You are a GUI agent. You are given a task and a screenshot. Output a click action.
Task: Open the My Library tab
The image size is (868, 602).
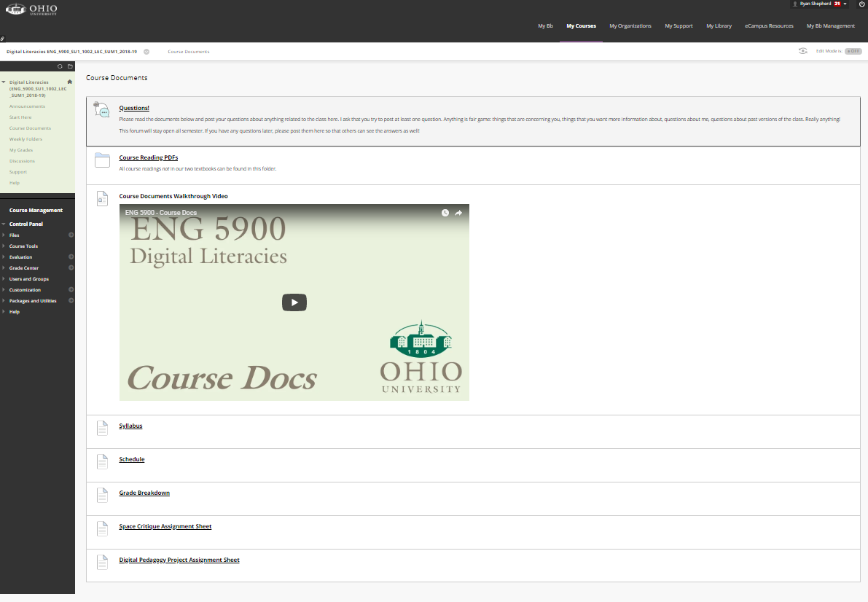(719, 26)
